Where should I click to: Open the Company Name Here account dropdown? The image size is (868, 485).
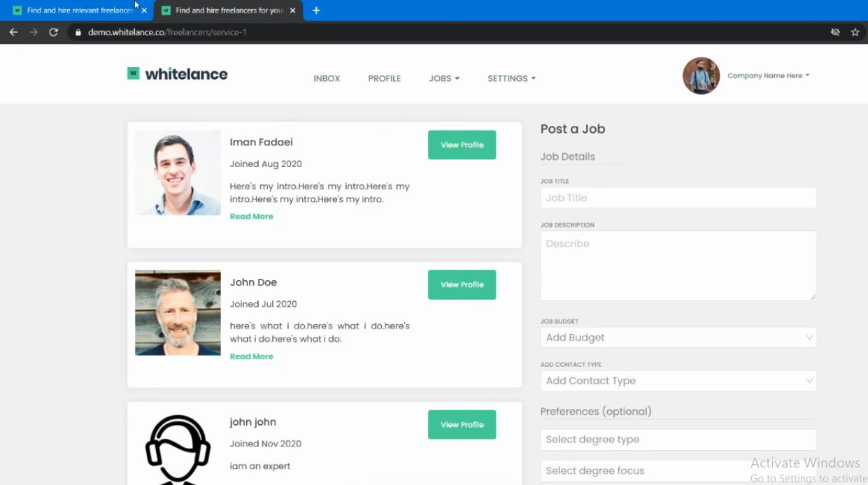click(x=768, y=75)
